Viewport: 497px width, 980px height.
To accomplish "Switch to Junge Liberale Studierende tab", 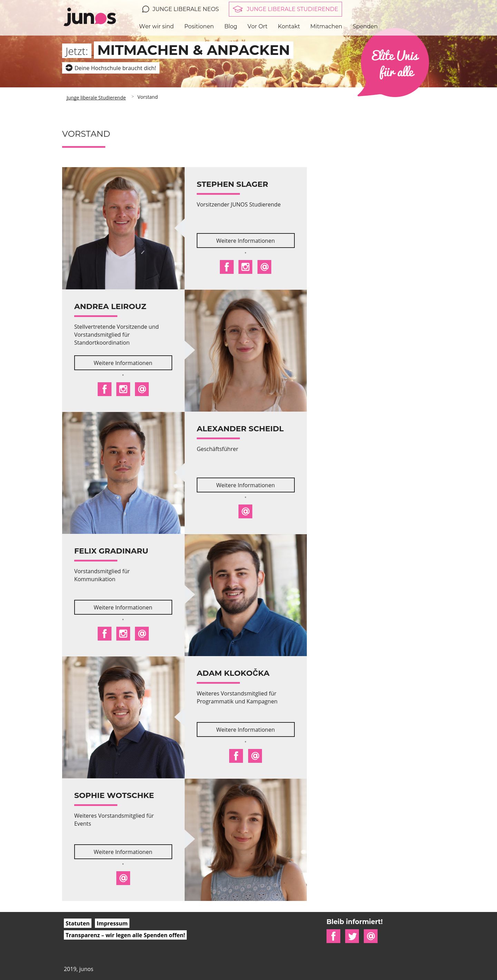I will pyautogui.click(x=285, y=9).
